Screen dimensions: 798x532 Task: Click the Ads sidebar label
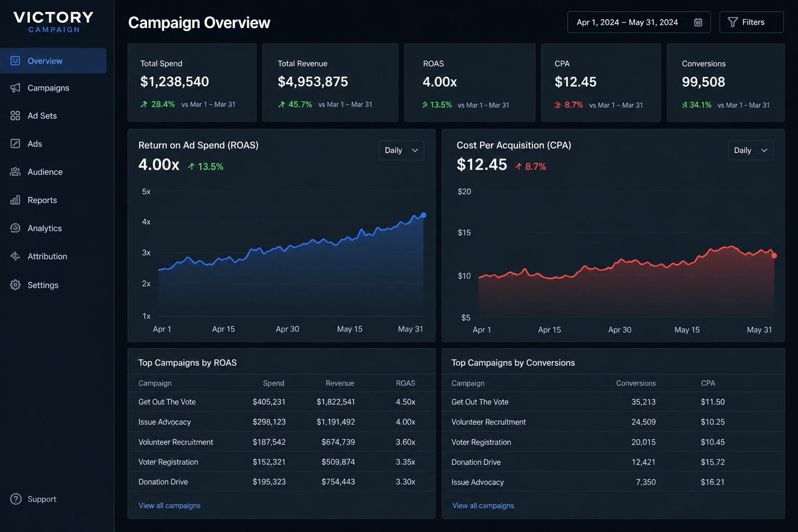click(35, 144)
